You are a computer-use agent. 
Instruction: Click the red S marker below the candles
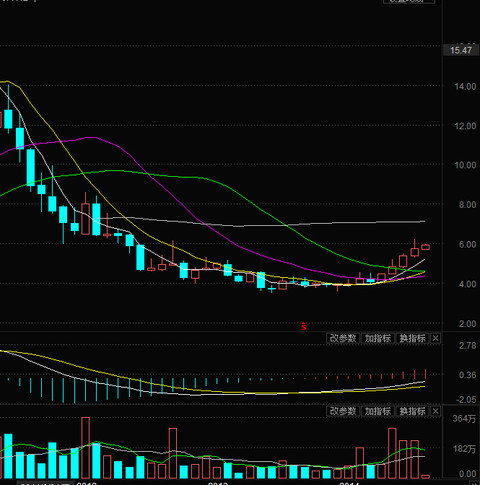(303, 326)
